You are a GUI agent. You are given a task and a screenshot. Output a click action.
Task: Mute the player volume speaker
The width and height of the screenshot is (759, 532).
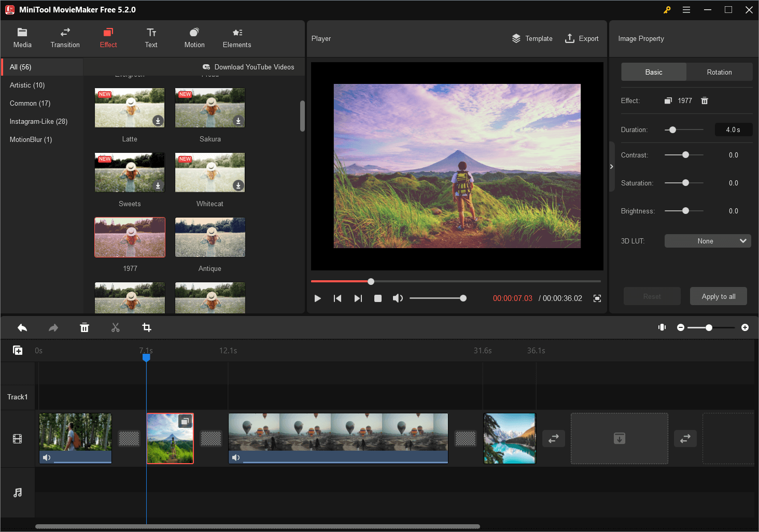[398, 298]
